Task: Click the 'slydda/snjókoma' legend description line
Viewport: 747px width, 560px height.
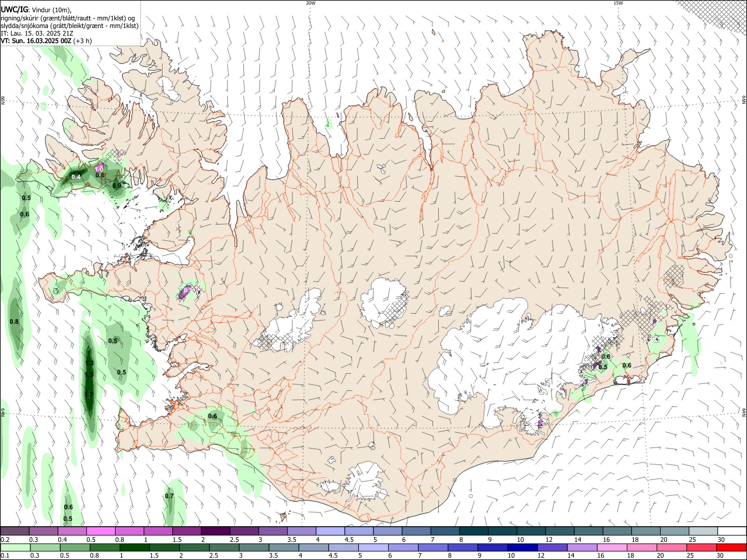Action: pyautogui.click(x=69, y=26)
